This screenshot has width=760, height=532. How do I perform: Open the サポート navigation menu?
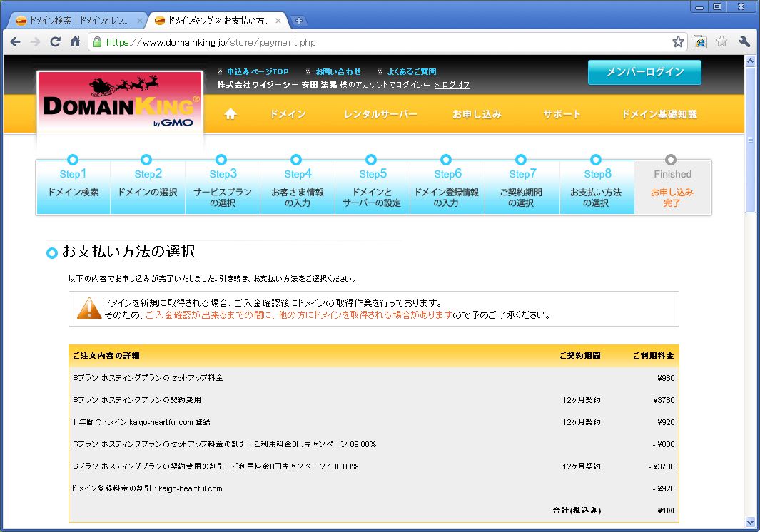tap(562, 114)
